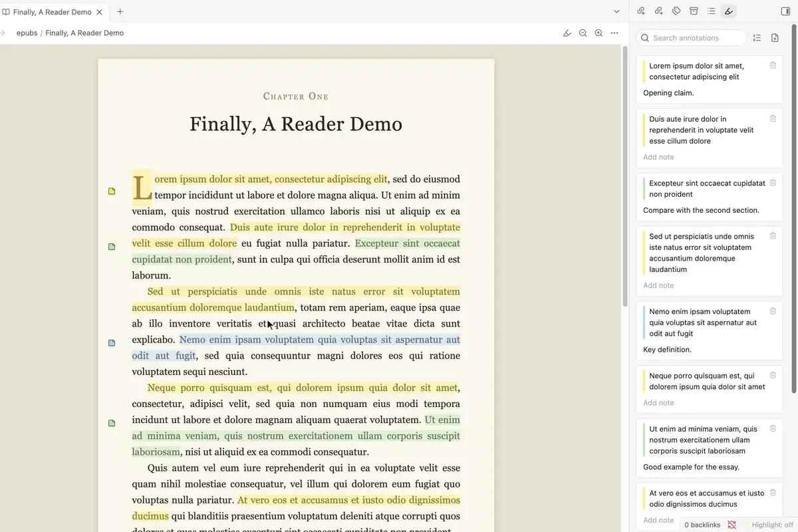Open the outline list panel icon
The width and height of the screenshot is (798, 532).
712,11
